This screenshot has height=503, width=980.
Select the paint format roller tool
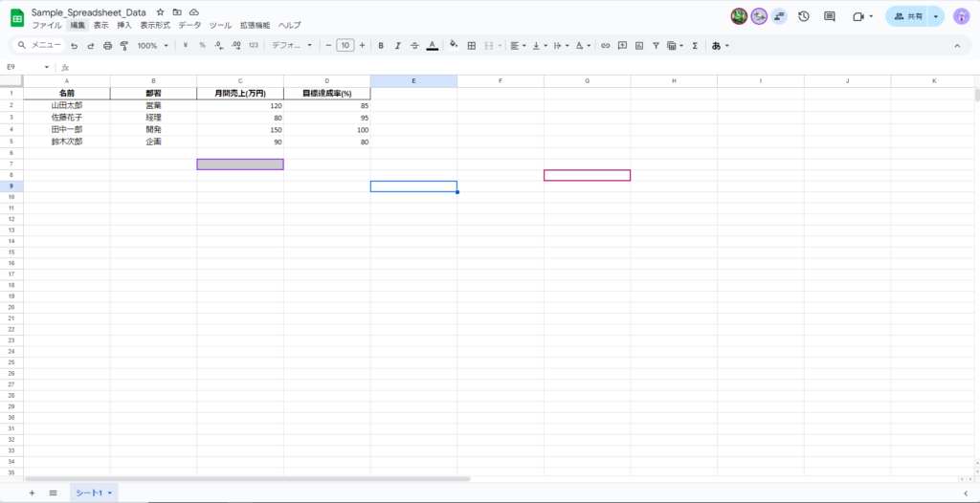click(x=124, y=45)
